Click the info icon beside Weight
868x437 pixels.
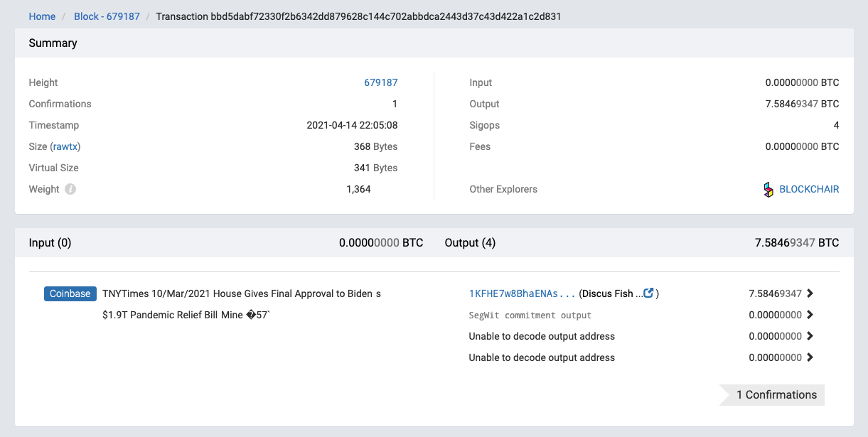click(x=70, y=189)
